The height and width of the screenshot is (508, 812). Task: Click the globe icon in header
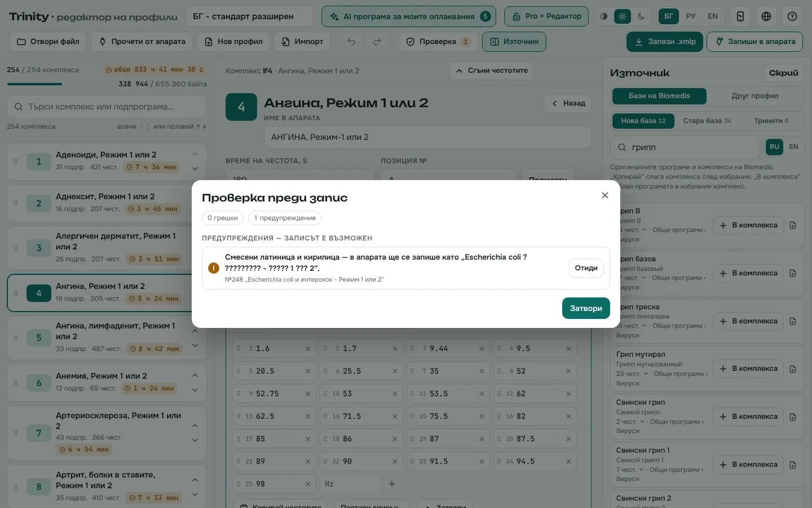click(x=766, y=16)
